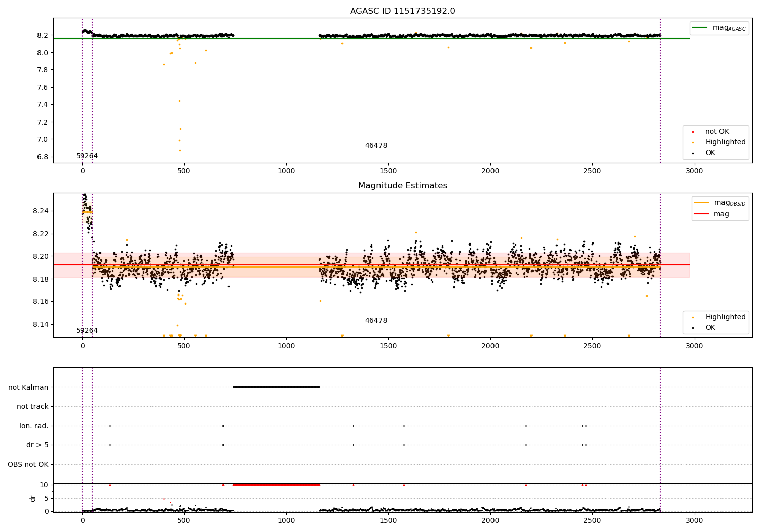The width and height of the screenshot is (760, 532).
Task: Click the '46478' annotation in the Magnitude Estimates plot
Action: coord(376,321)
